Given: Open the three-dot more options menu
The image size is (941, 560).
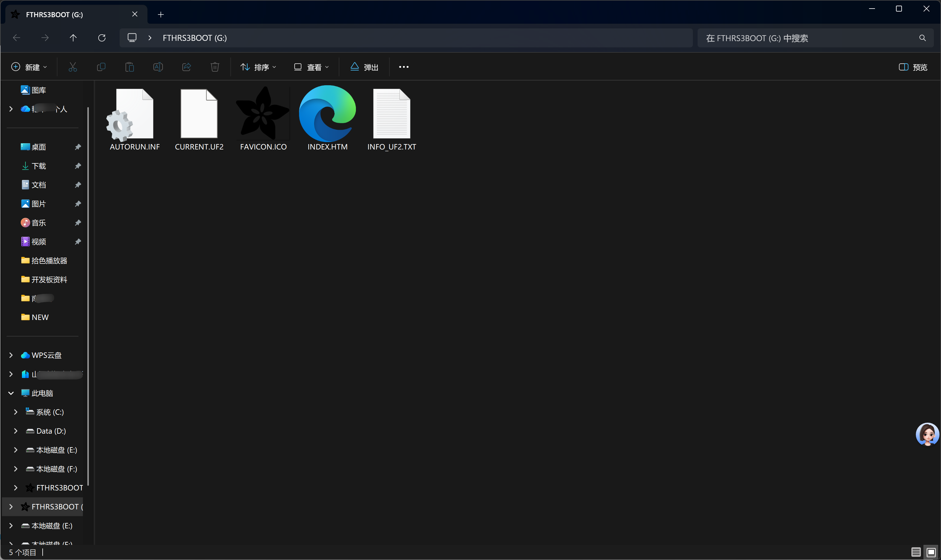Looking at the screenshot, I should [404, 67].
